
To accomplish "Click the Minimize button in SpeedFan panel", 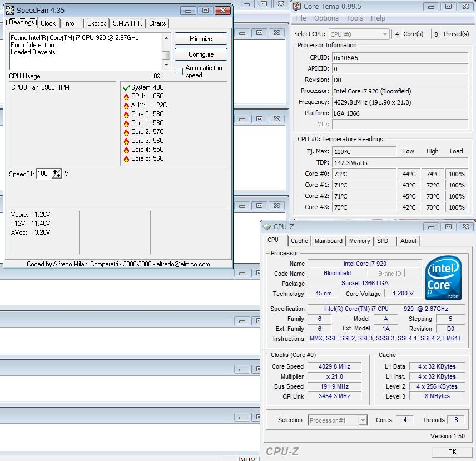I will (x=201, y=39).
